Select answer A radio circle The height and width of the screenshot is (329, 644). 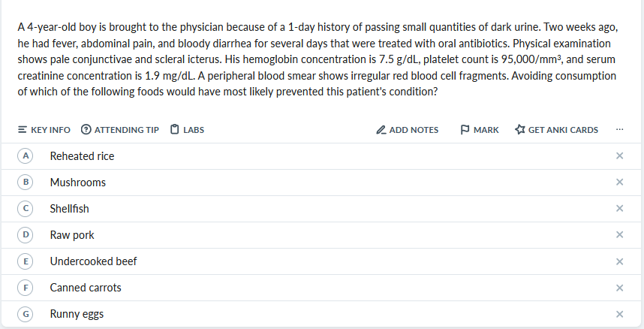coord(26,156)
